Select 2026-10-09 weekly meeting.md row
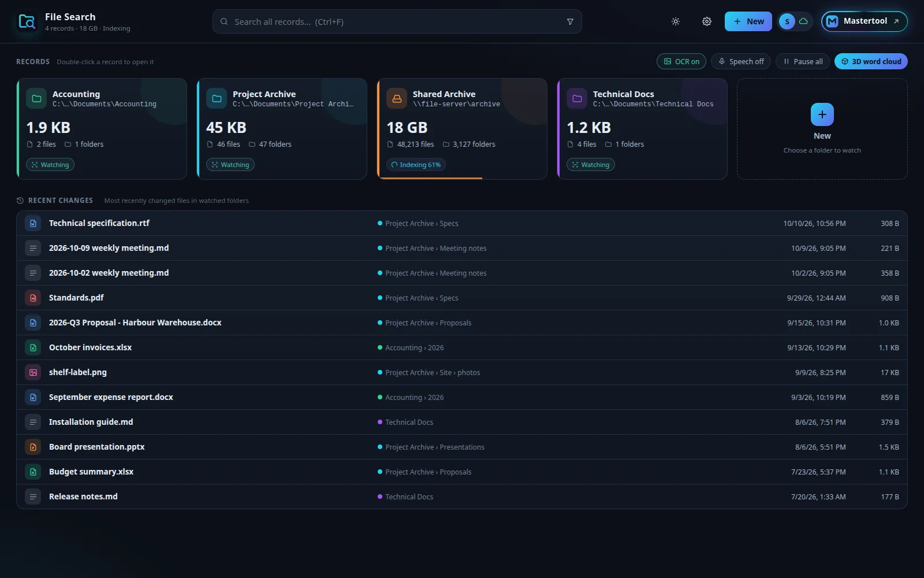The image size is (924, 578). click(462, 248)
